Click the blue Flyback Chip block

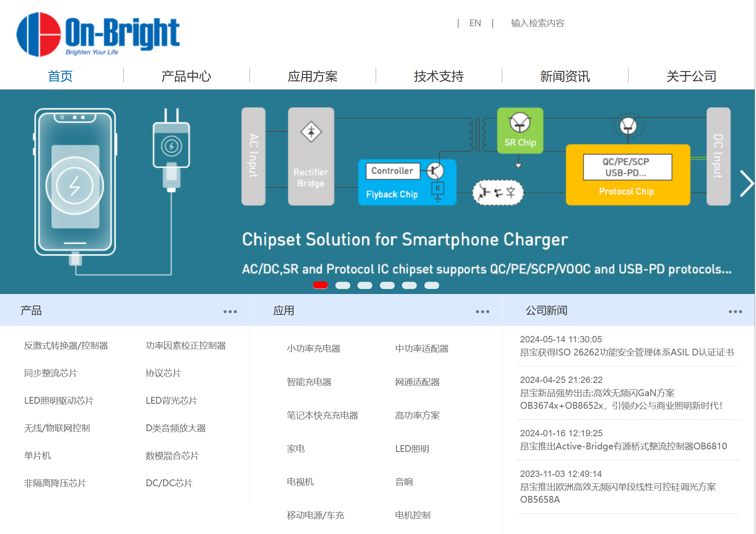pyautogui.click(x=407, y=182)
